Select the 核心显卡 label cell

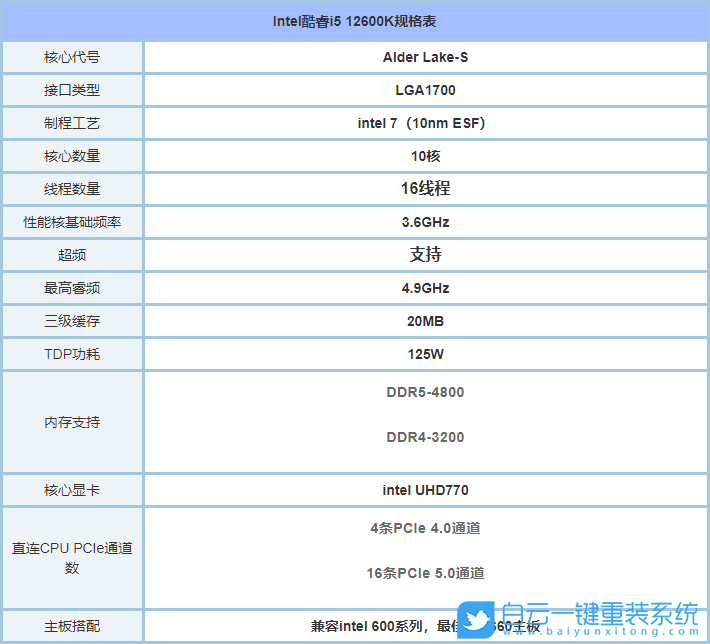[x=72, y=490]
